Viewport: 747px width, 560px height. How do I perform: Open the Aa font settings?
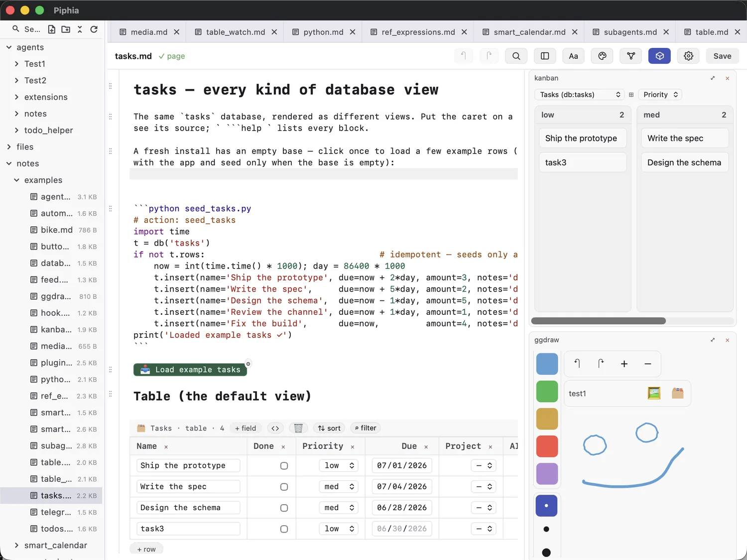[574, 56]
